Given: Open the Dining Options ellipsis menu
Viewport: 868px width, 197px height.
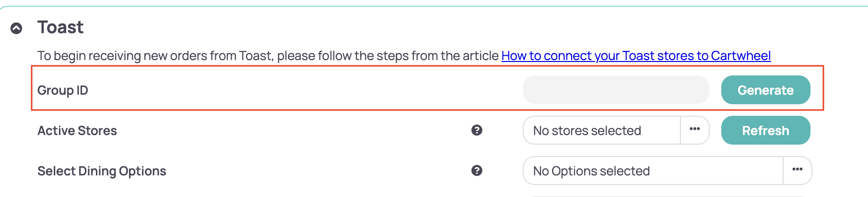Looking at the screenshot, I should 797,170.
